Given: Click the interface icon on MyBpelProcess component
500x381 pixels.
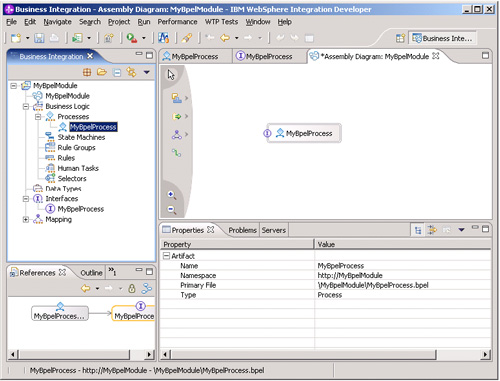Looking at the screenshot, I should [x=267, y=133].
